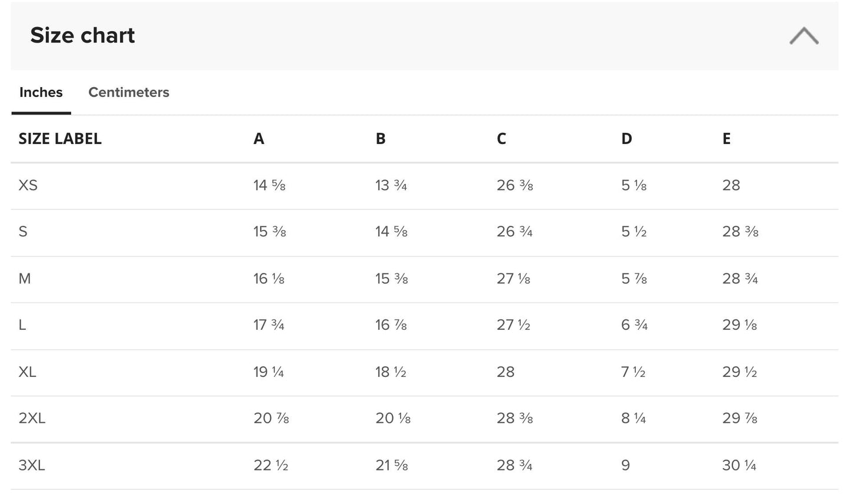Click the column B header

click(x=381, y=139)
